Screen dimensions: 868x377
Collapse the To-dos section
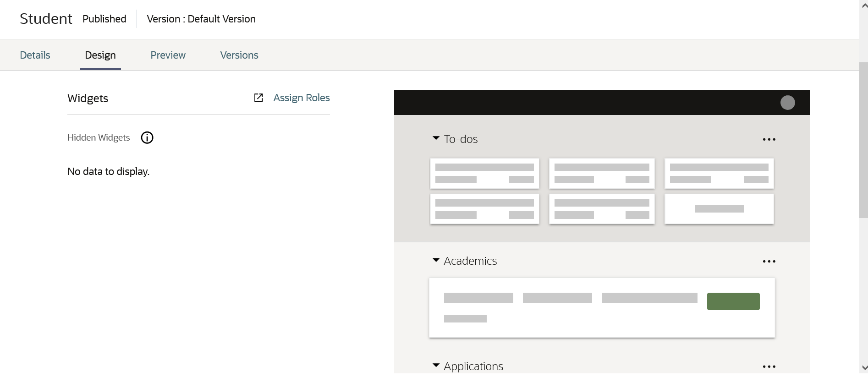pyautogui.click(x=436, y=138)
